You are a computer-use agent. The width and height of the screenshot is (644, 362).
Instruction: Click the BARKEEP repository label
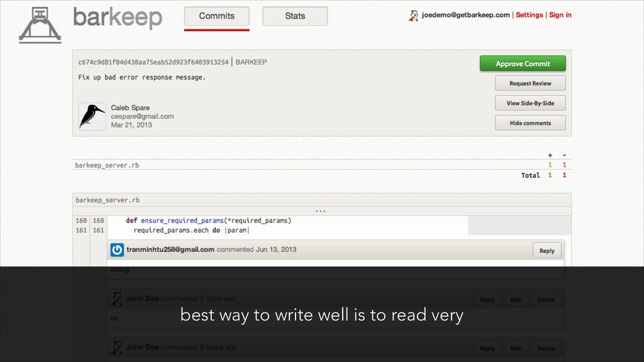[x=251, y=62]
